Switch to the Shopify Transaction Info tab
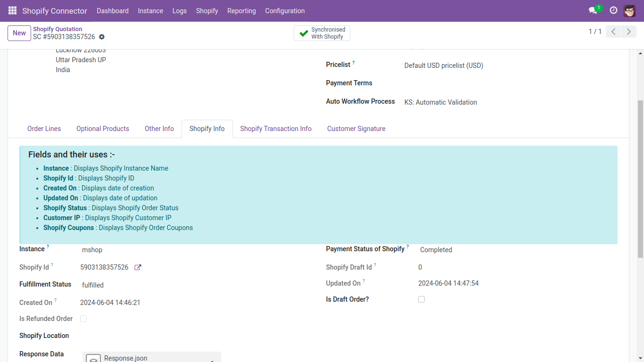 click(x=276, y=128)
